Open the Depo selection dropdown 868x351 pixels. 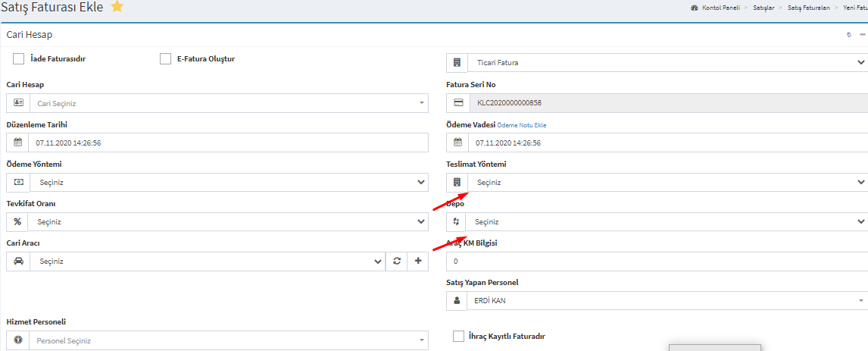click(667, 221)
